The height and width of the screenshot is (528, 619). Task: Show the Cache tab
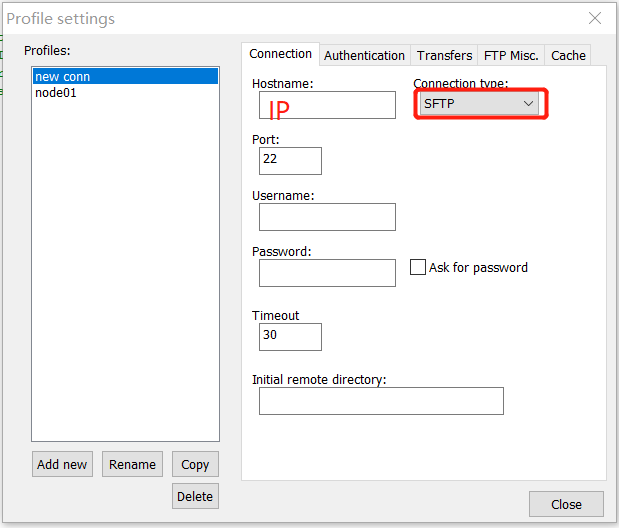[x=568, y=56]
